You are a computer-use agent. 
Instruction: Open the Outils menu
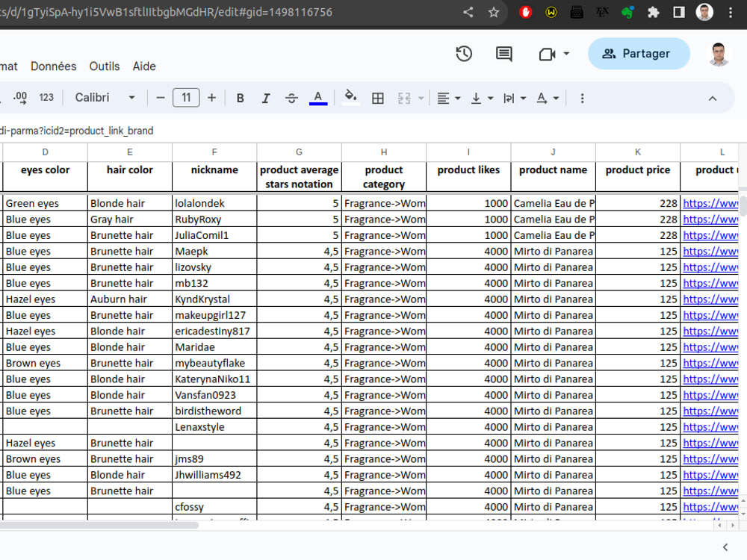click(x=105, y=66)
